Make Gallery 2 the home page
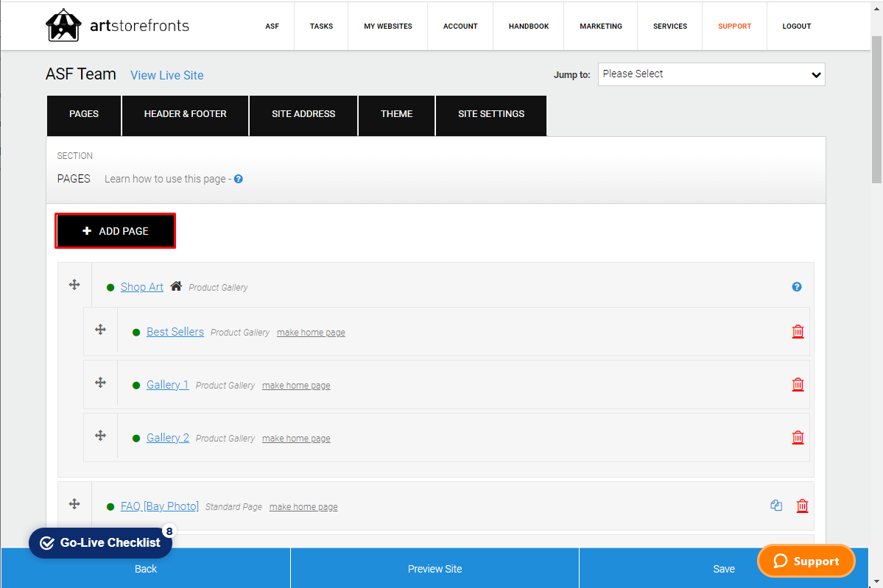This screenshot has width=883, height=588. tap(296, 438)
